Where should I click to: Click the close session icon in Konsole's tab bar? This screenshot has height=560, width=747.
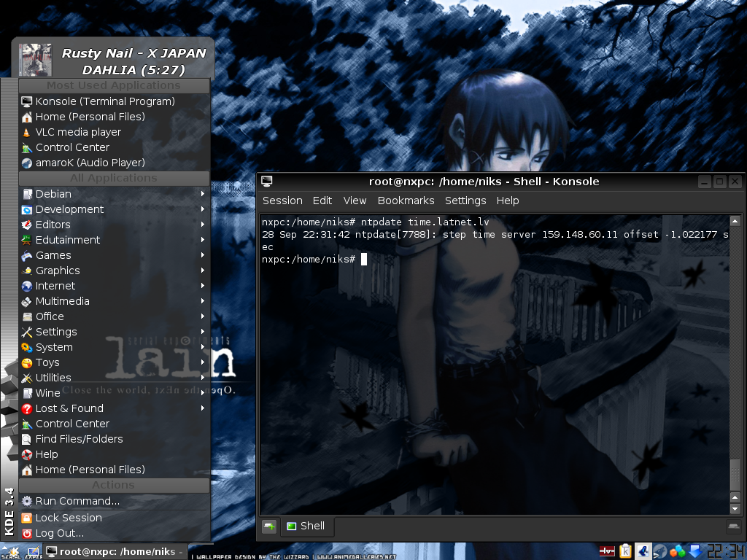[x=733, y=526]
